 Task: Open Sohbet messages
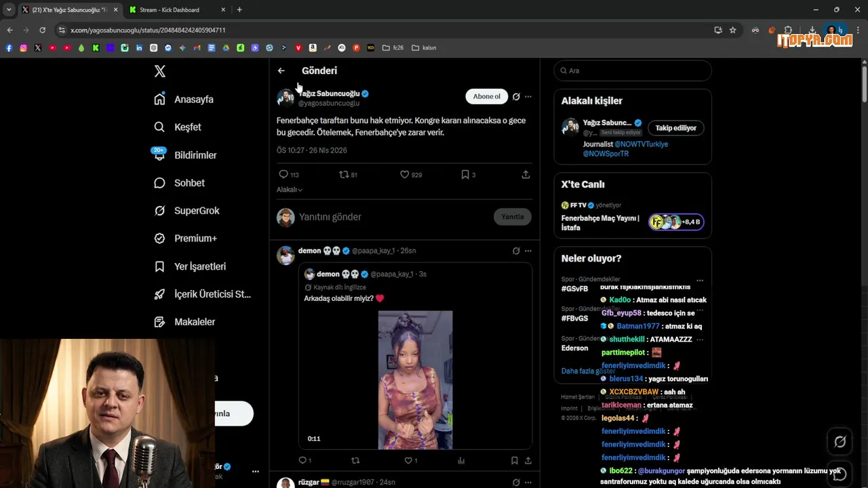click(x=180, y=183)
